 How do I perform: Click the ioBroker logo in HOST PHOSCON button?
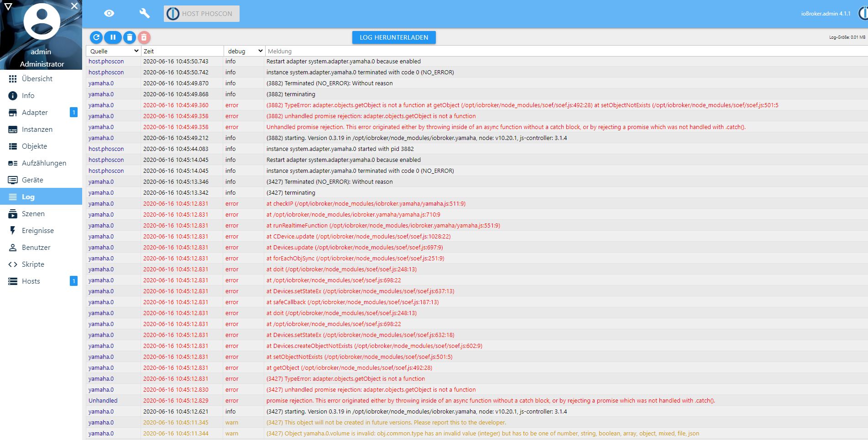click(173, 14)
